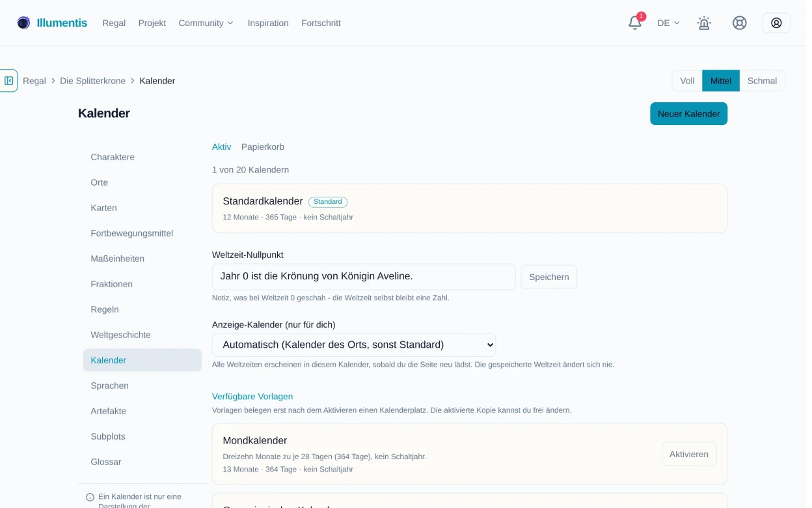Go to Orte in the sidebar
The image size is (812, 508).
[142, 182]
